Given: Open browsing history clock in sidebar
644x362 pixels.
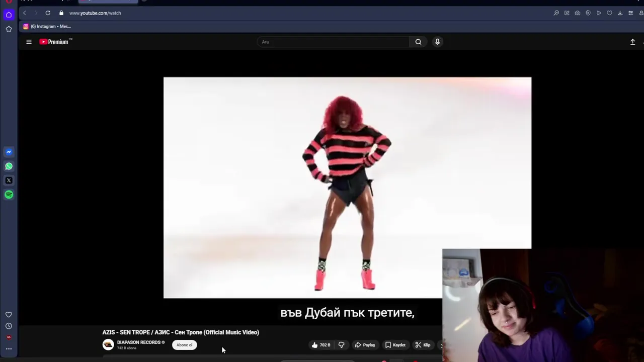Looking at the screenshot, I should [9, 326].
